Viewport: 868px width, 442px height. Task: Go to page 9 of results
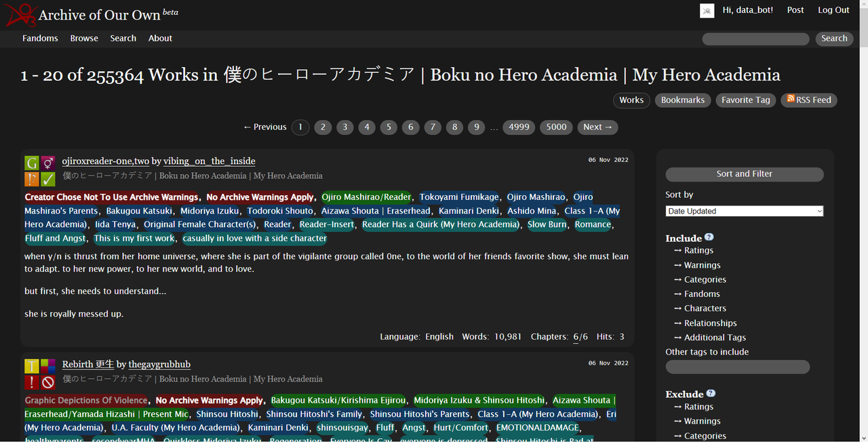point(476,127)
